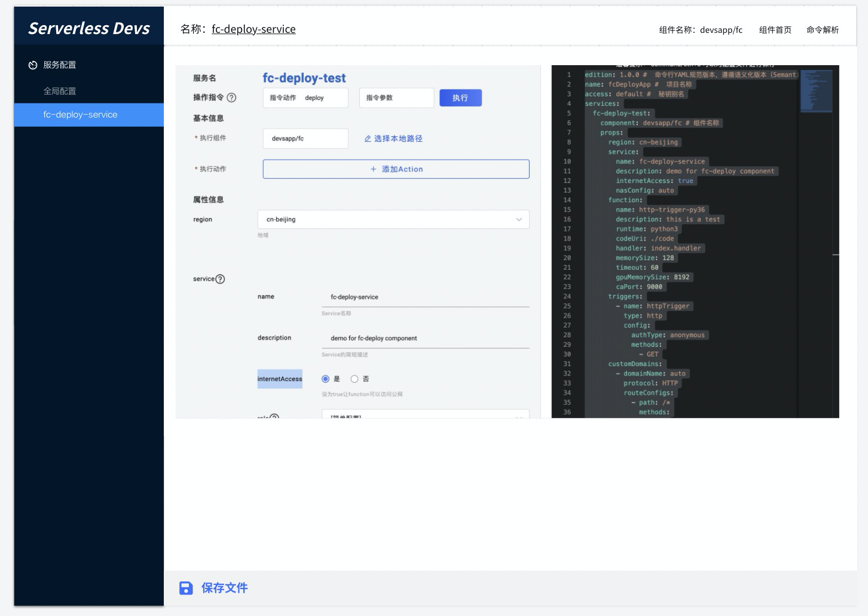This screenshot has width=868, height=616.
Task: Click 基本信息 section heading
Action: coord(208,118)
